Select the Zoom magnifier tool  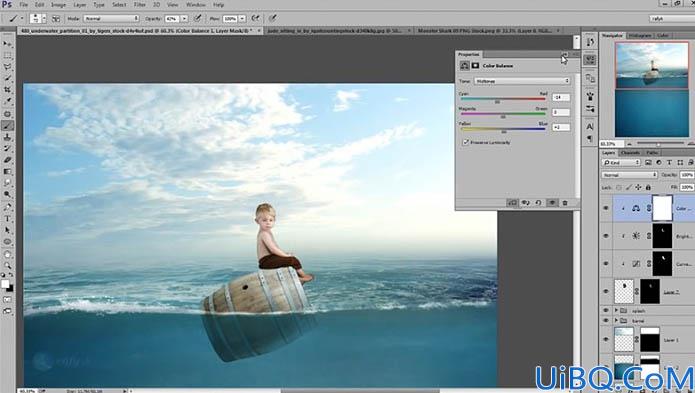click(8, 265)
